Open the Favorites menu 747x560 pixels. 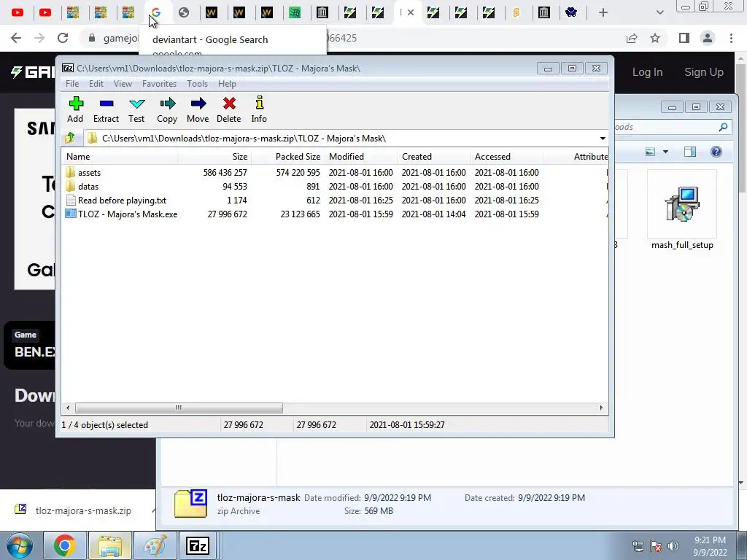159,84
